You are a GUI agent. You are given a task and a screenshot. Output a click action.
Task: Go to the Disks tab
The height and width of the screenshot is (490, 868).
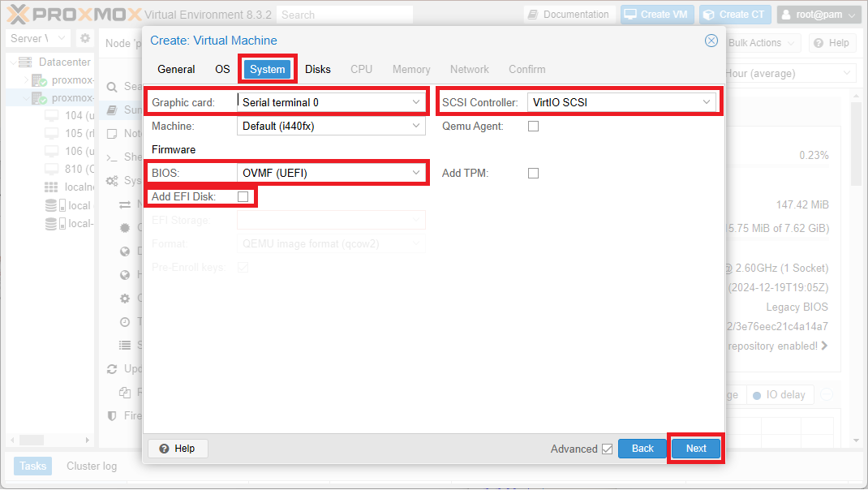click(318, 69)
